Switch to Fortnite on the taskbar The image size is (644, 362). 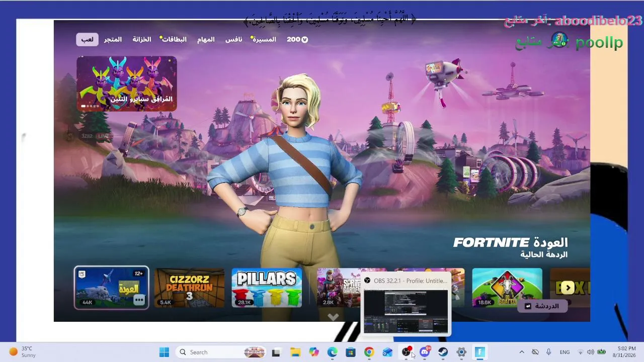(x=479, y=352)
